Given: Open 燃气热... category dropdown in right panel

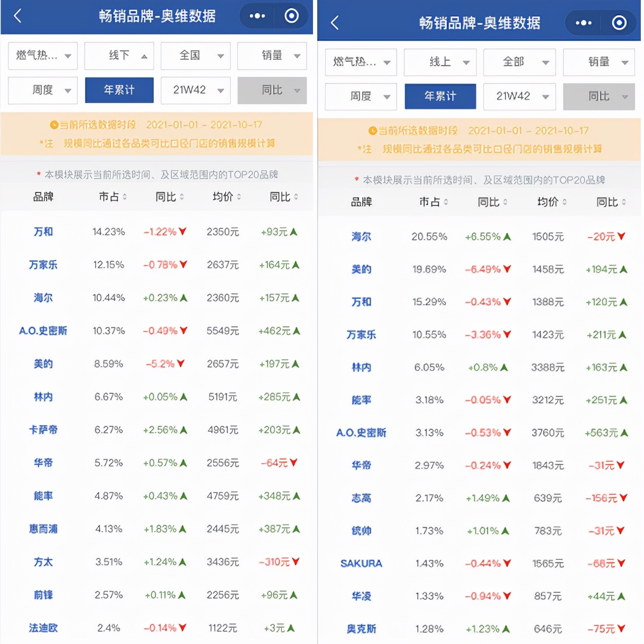Looking at the screenshot, I should pyautogui.click(x=361, y=62).
